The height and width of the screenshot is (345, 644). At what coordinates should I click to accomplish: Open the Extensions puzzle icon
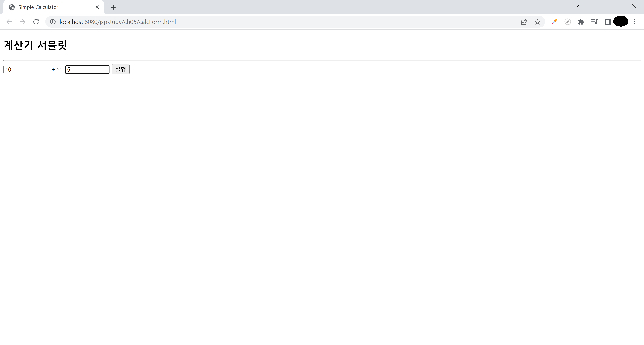pos(581,22)
